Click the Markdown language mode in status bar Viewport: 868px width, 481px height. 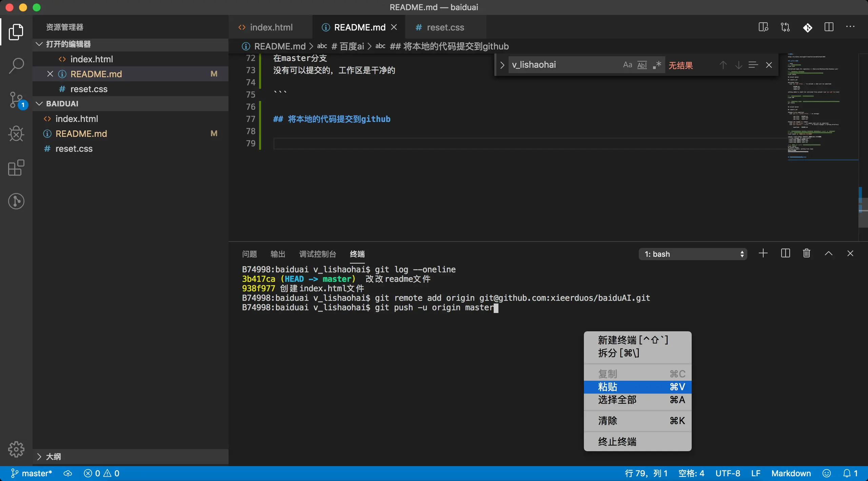tap(791, 473)
